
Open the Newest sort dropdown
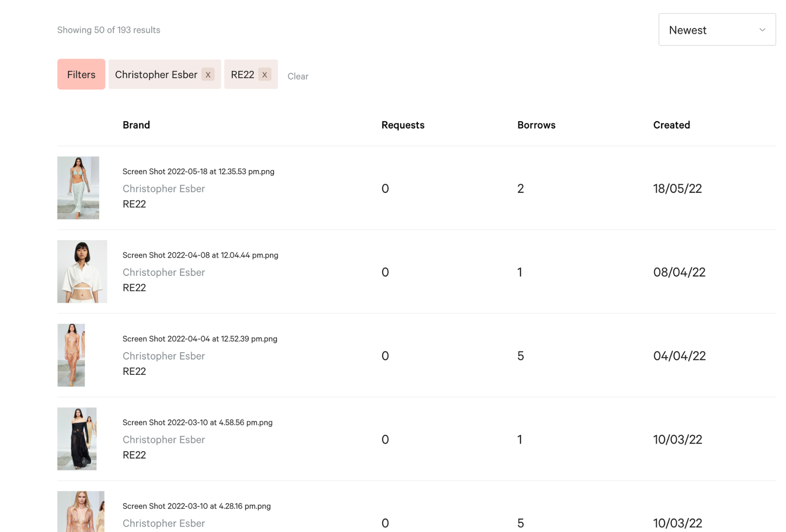717,29
